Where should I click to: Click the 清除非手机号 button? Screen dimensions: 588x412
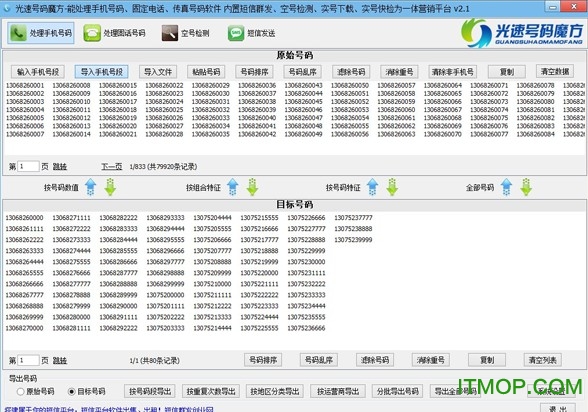[x=453, y=72]
